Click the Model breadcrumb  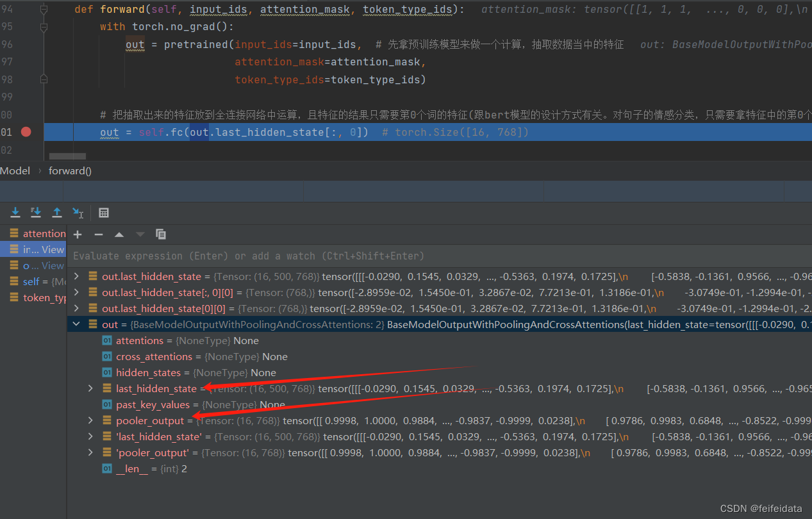pyautogui.click(x=15, y=170)
